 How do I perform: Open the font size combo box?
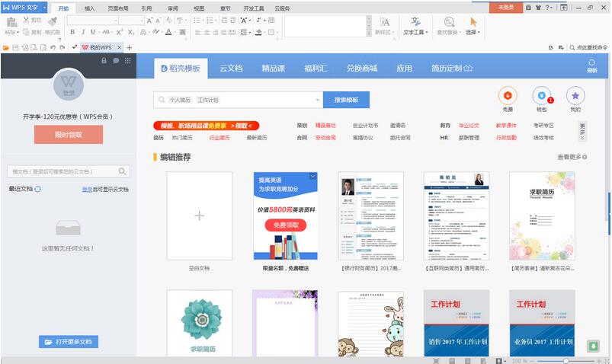tap(132, 21)
